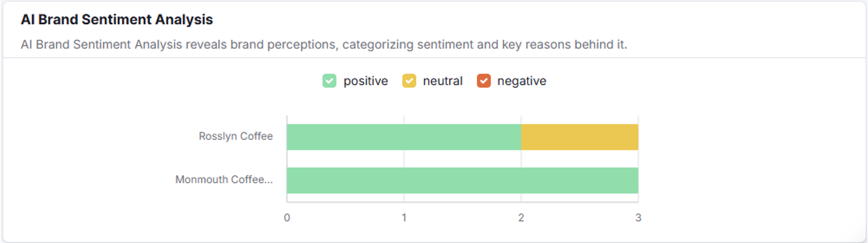Click Rosslyn Coffee green positive bar
Screen dimensions: 868x243
(403, 137)
